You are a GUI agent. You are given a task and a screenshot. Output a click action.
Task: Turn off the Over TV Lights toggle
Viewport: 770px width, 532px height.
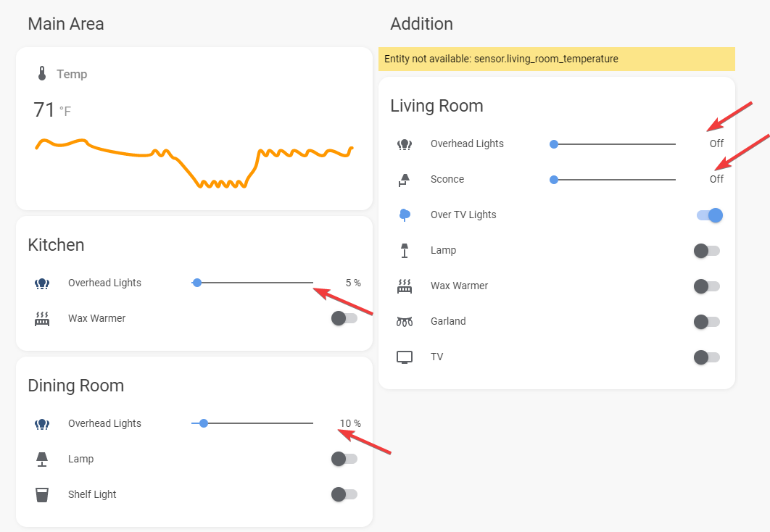(707, 215)
